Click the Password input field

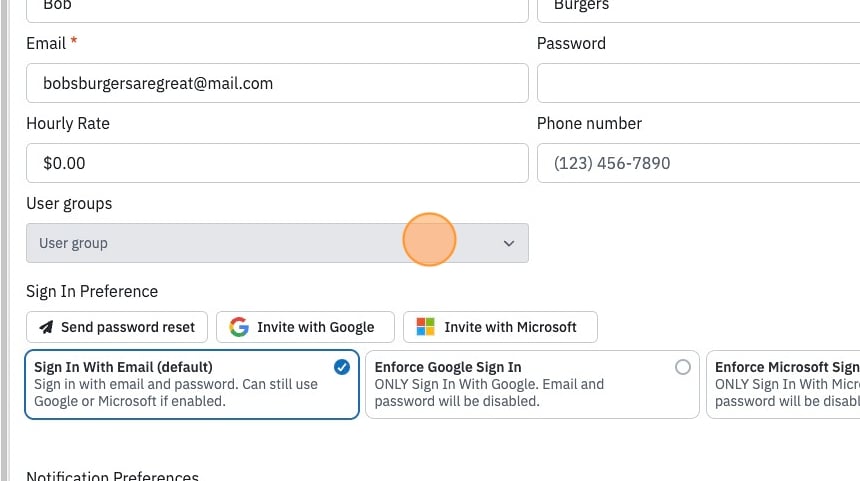coord(699,83)
